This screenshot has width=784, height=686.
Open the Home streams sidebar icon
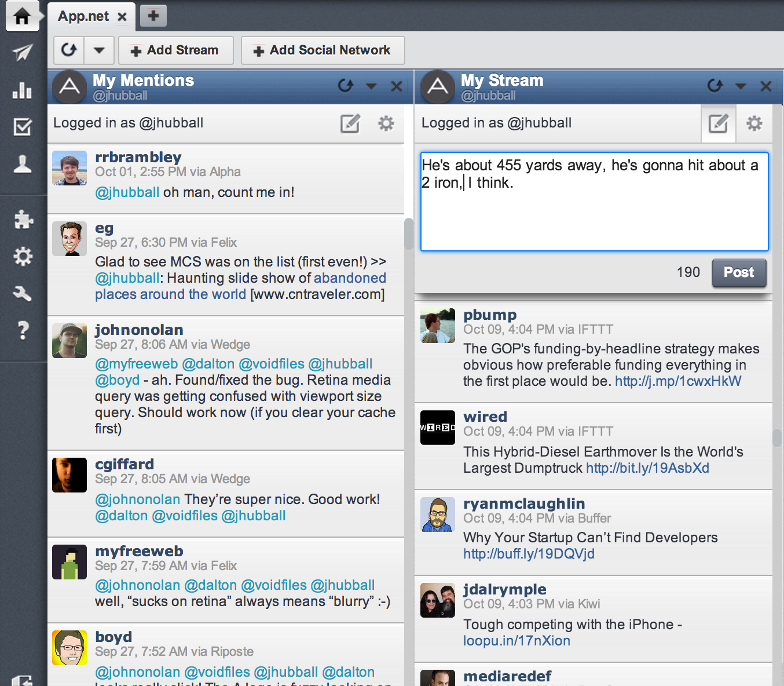[22, 16]
